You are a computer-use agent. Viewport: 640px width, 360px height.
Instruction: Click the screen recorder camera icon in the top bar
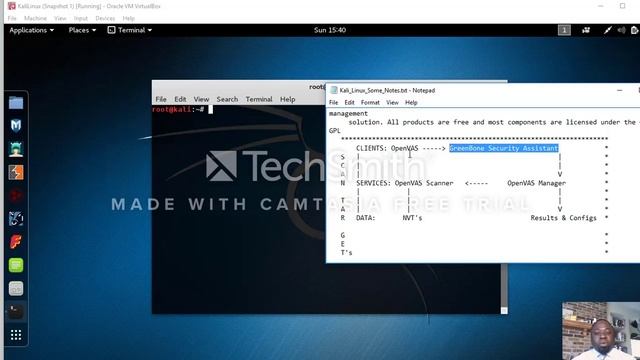tap(586, 30)
